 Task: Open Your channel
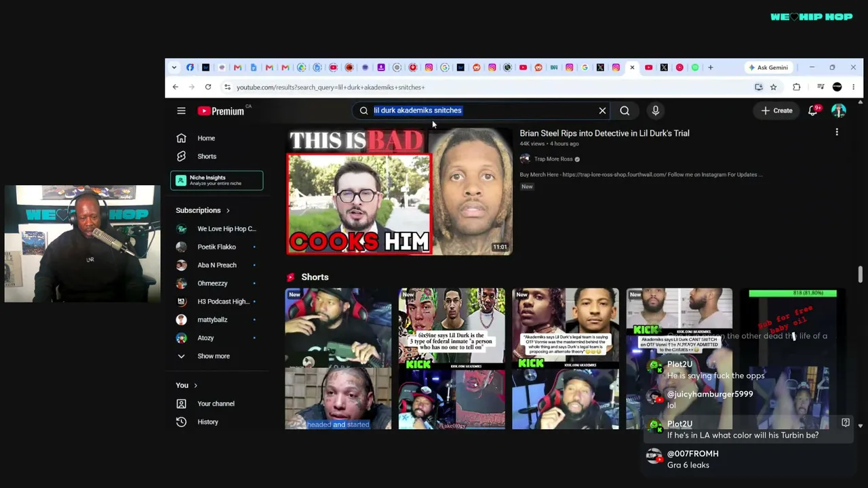tap(217, 403)
